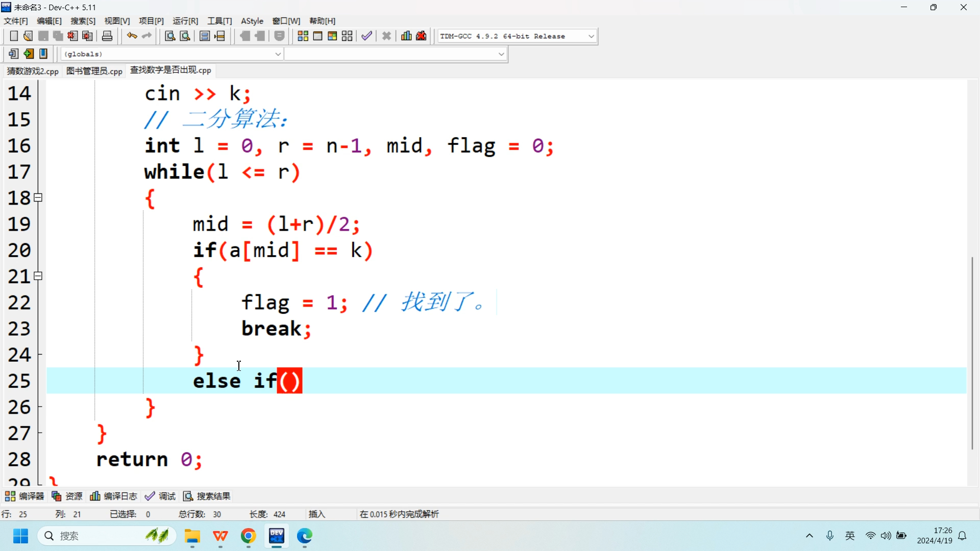Expand the (globals) scope dropdown
Screen dimensions: 980x551
click(278, 54)
